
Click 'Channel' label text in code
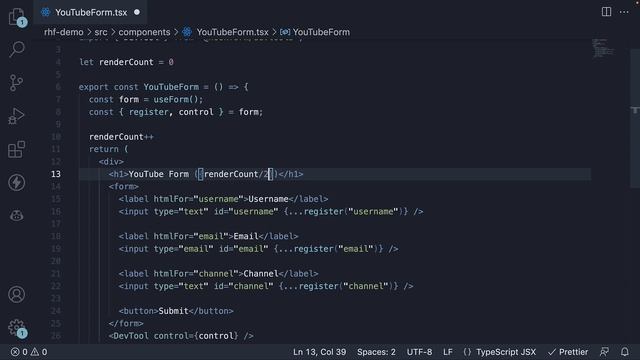pos(261,274)
